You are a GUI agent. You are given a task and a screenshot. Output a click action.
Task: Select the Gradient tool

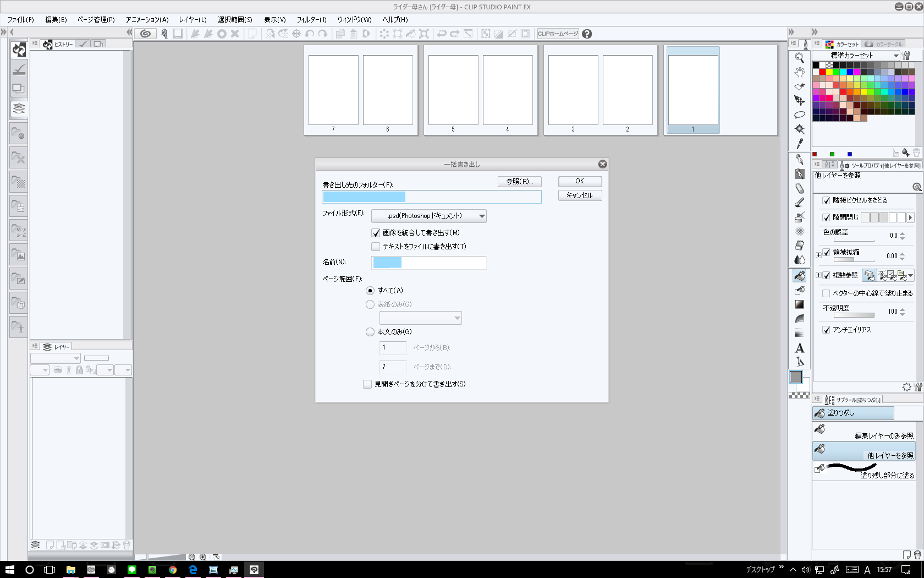(x=800, y=304)
